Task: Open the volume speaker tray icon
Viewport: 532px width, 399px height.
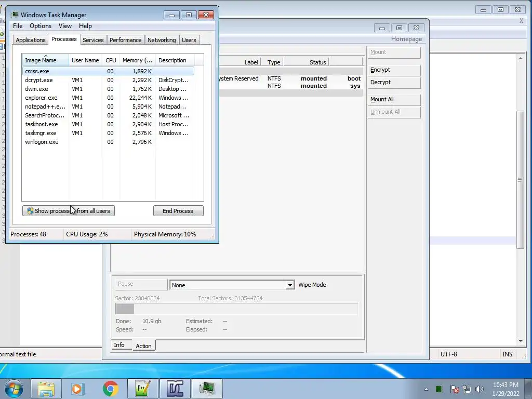Action: click(480, 389)
